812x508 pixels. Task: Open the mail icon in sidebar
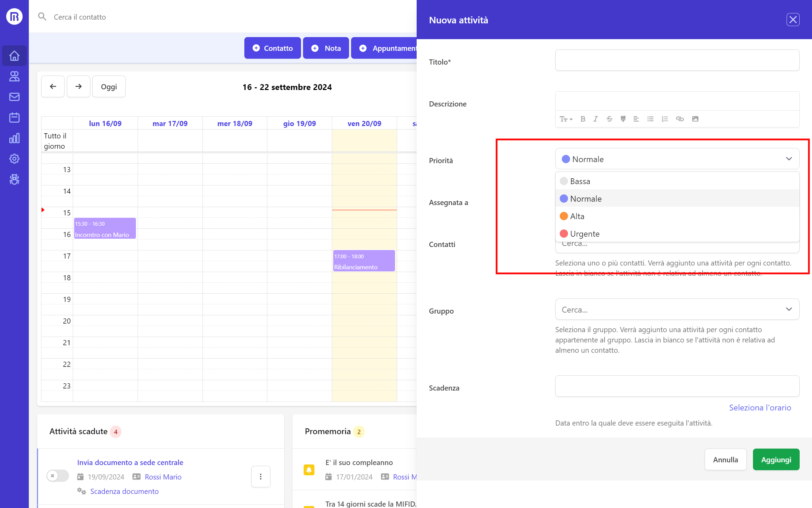click(14, 97)
